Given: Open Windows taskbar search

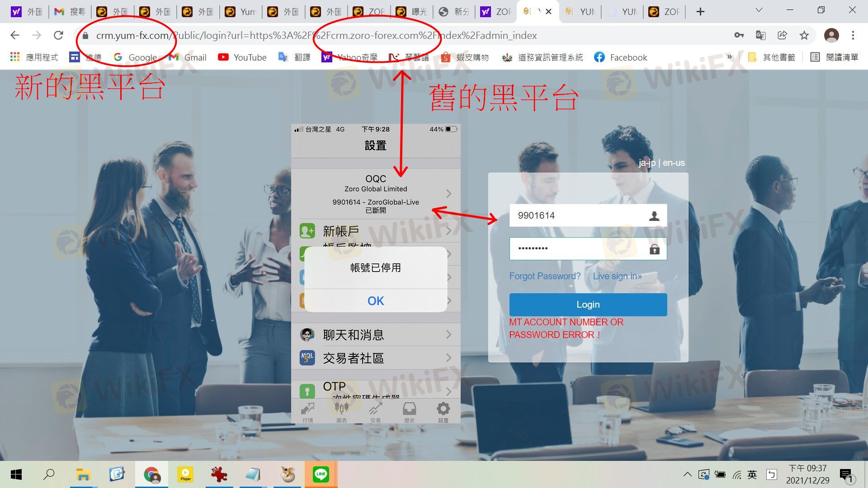Looking at the screenshot, I should 49,474.
